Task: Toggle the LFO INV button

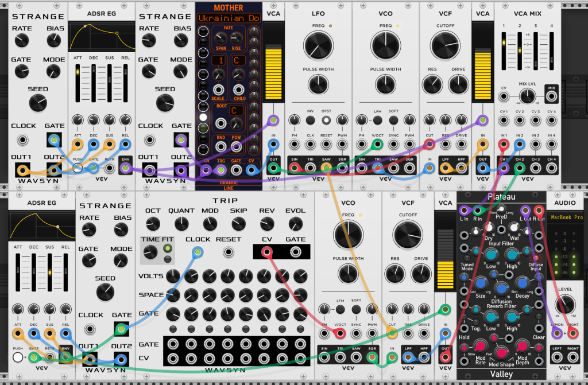Action: click(310, 120)
